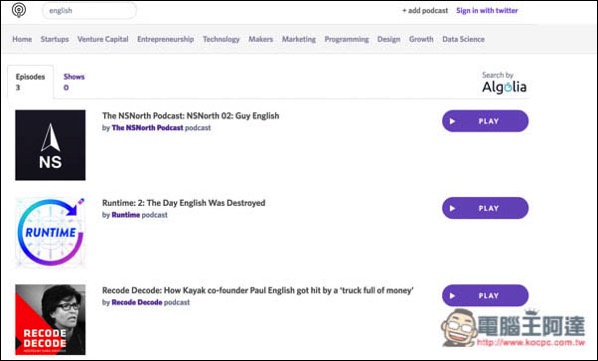
Task: Play the Runtime Day English Was Destroyed episode
Action: coord(485,208)
